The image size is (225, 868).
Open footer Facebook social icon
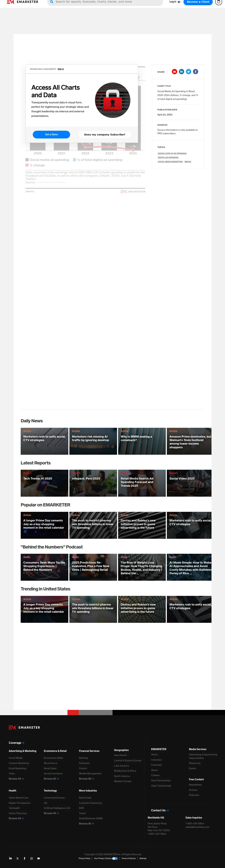pyautogui.click(x=25, y=858)
